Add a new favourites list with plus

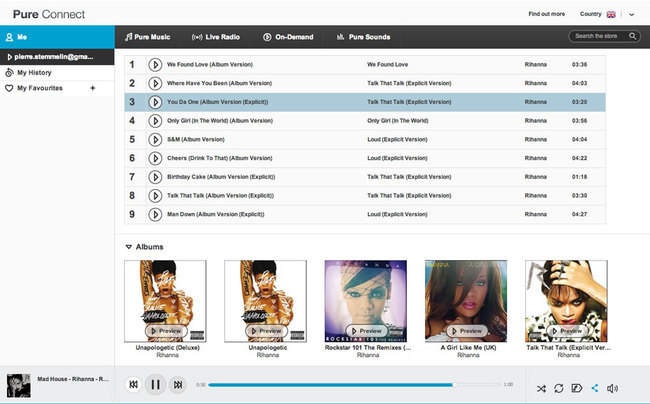pos(93,88)
